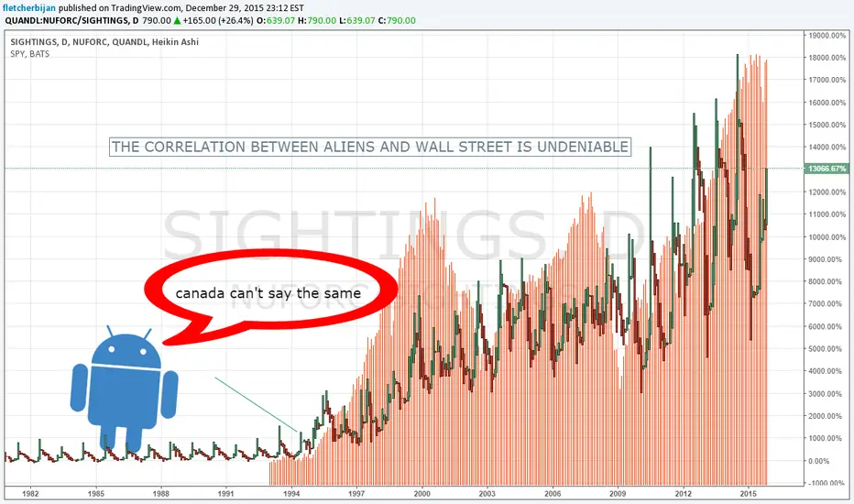
Task: Click the 2009 year label
Action: [619, 494]
